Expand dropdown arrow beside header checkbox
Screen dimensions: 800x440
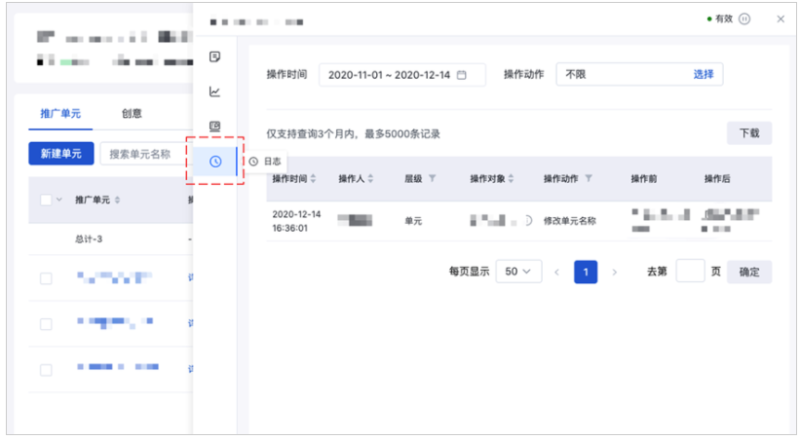click(x=59, y=199)
